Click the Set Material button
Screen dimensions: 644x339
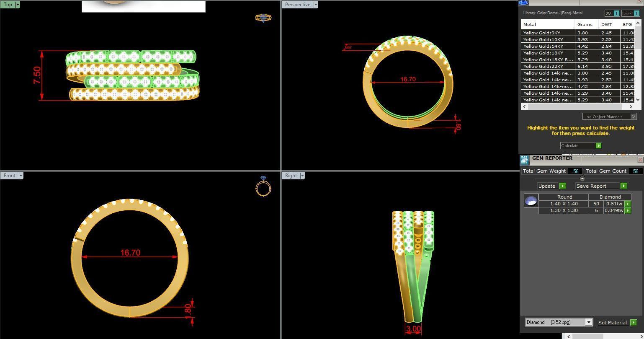click(x=613, y=322)
